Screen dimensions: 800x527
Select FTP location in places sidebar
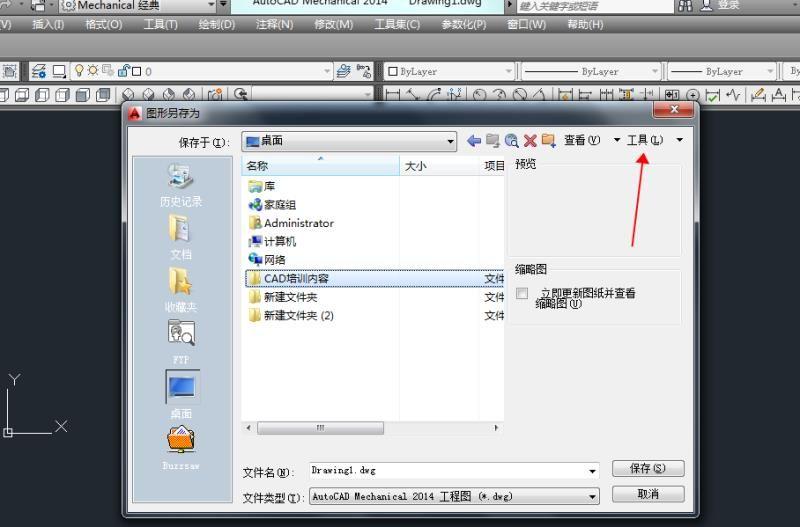[181, 342]
